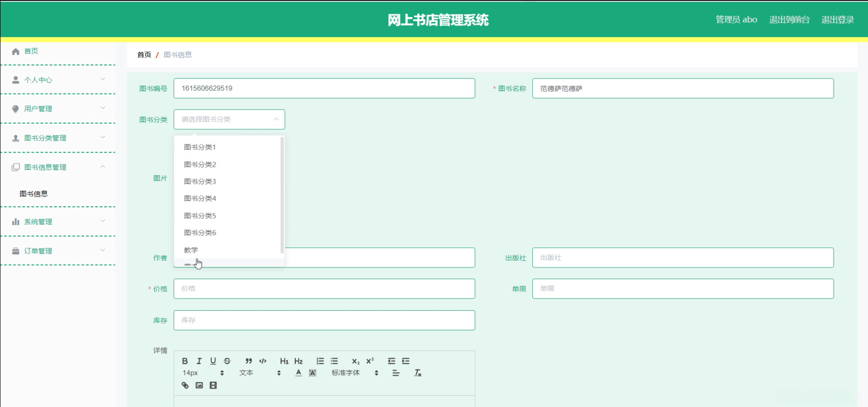Click the 退出到前台 link
Image resolution: width=868 pixels, height=407 pixels.
coord(789,20)
